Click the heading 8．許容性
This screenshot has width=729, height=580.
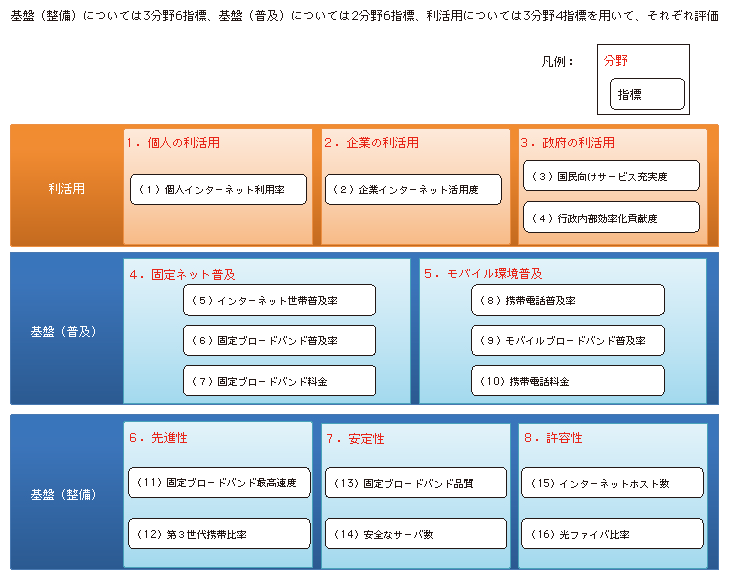point(553,438)
